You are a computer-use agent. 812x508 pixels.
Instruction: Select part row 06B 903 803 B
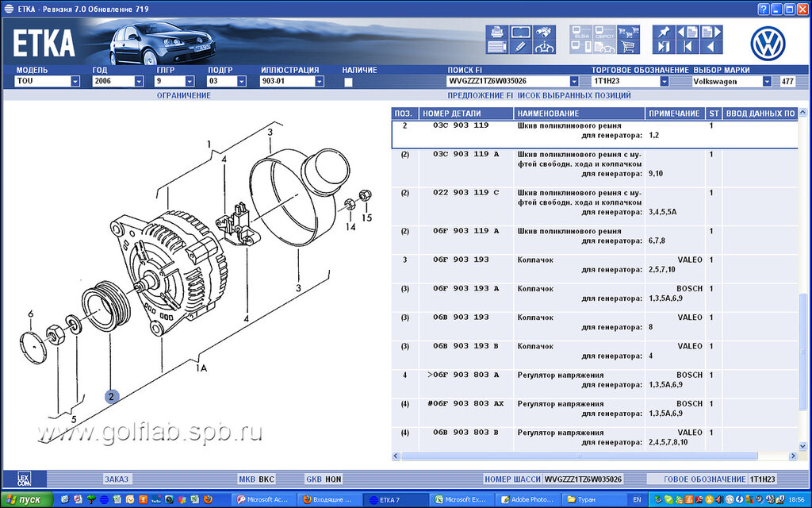595,437
